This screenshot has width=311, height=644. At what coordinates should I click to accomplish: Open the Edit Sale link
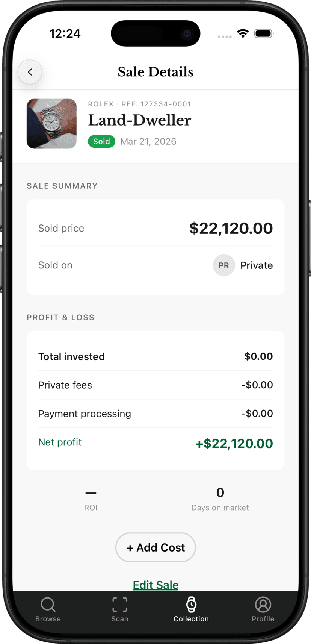click(155, 585)
